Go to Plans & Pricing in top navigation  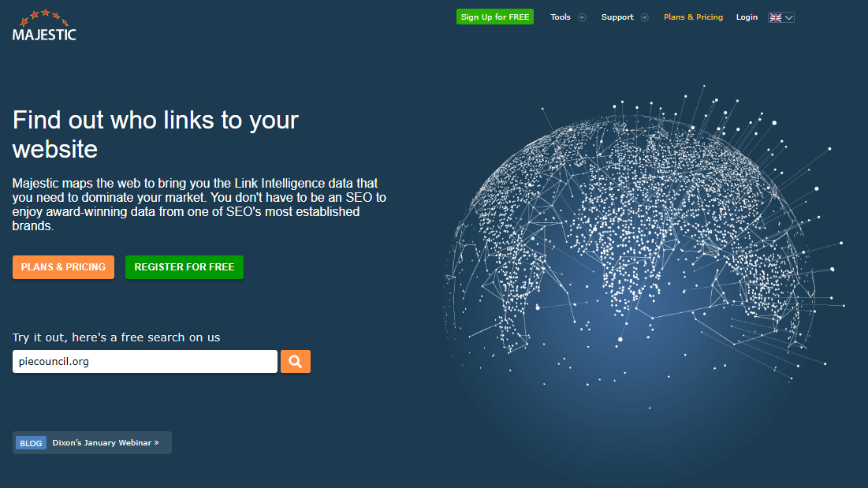tap(693, 17)
